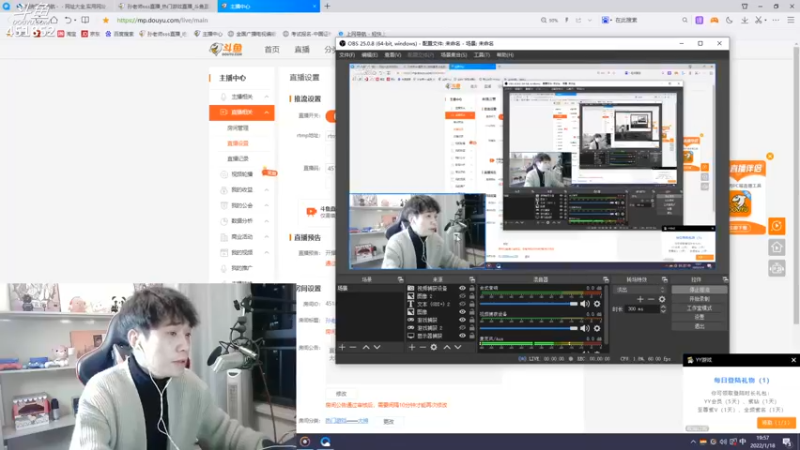Open the OBS 编辑(E) menu
Image resolution: width=800 pixels, height=450 pixels.
(x=369, y=55)
